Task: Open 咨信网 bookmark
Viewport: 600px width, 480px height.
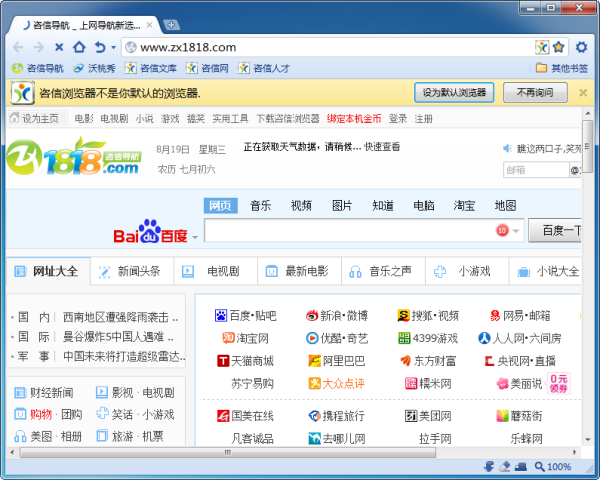Action: click(x=207, y=69)
